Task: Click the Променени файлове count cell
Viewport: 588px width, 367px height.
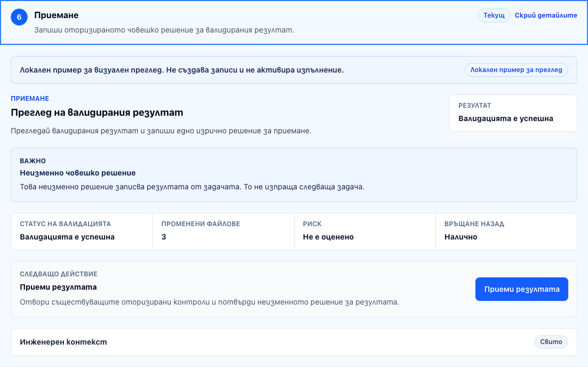Action: (x=223, y=232)
